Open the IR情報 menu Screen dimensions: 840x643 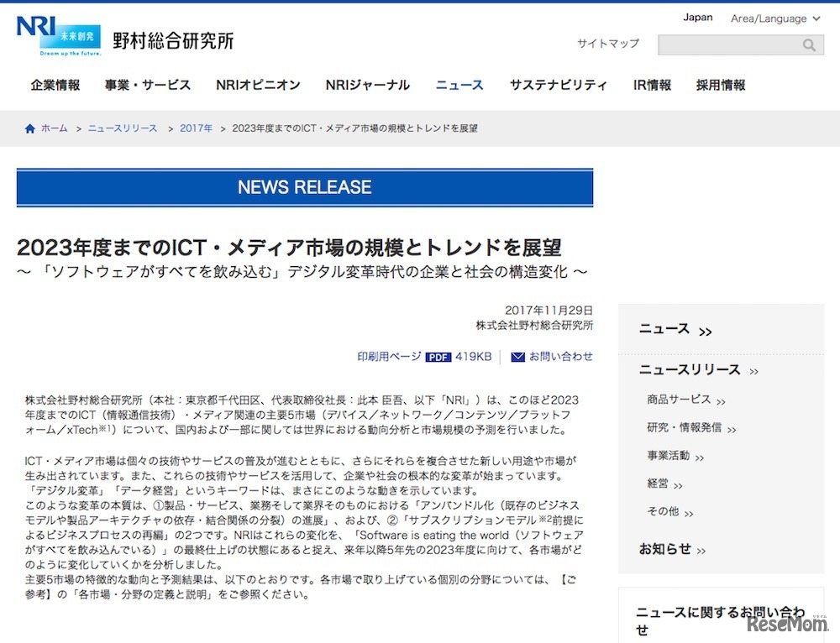(x=652, y=85)
